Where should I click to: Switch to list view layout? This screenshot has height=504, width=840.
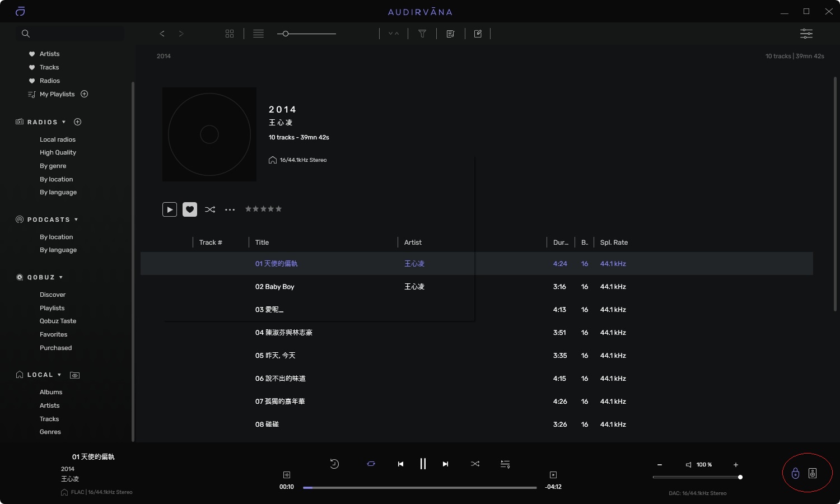(258, 34)
